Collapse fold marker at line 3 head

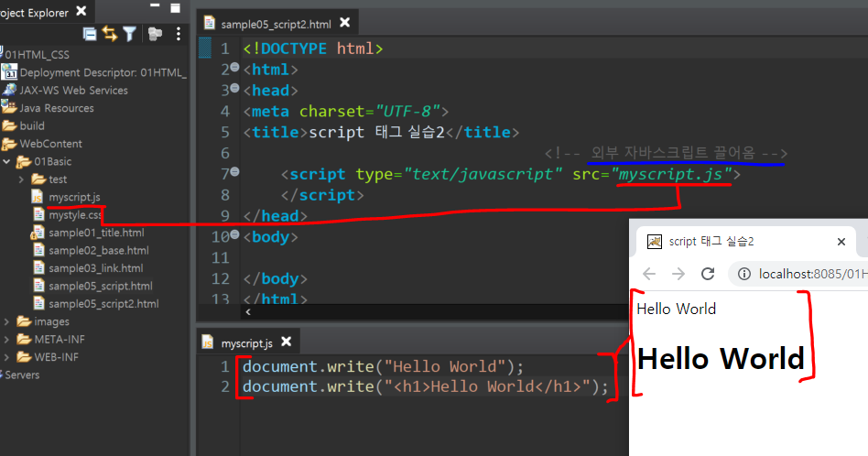(234, 88)
